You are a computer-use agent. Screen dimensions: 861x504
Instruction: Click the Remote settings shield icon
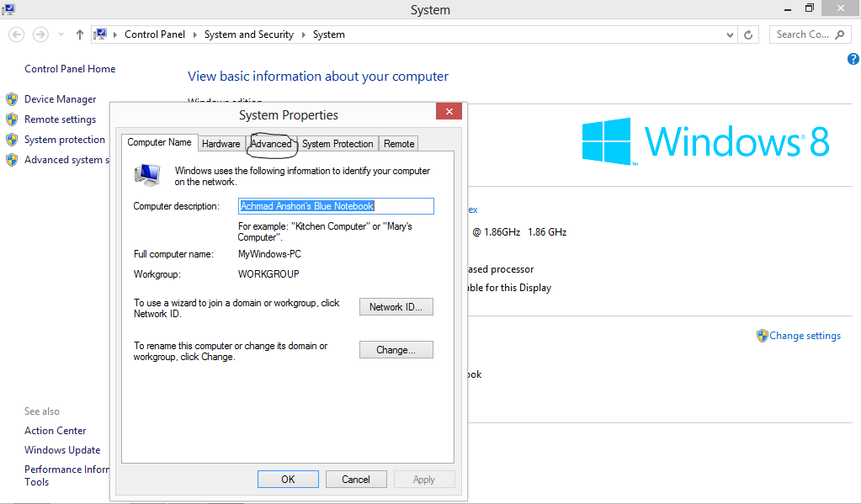pyautogui.click(x=12, y=119)
